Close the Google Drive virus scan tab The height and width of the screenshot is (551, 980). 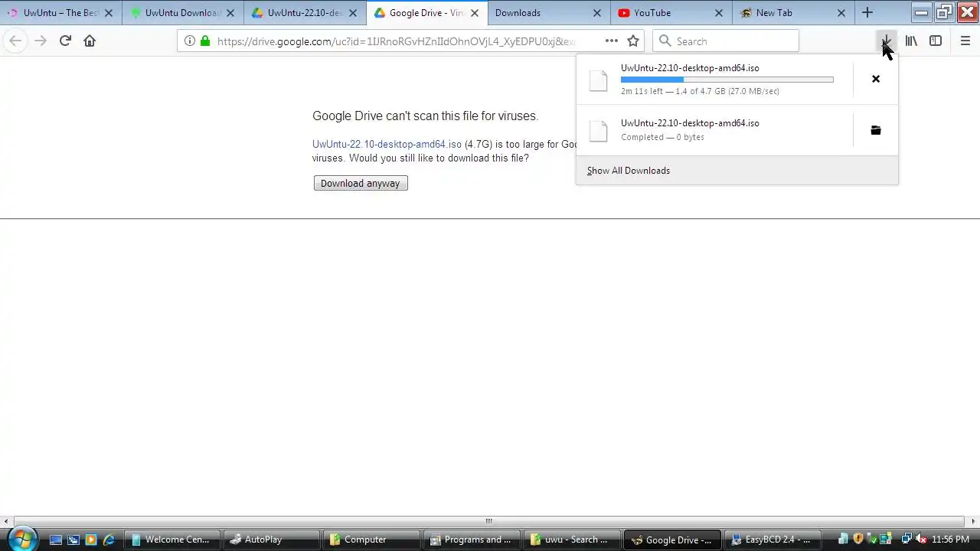(x=475, y=12)
